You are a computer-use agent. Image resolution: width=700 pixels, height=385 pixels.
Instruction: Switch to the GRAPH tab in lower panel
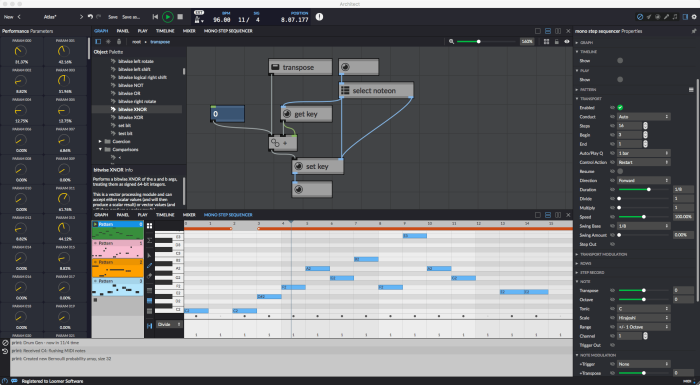pos(101,215)
